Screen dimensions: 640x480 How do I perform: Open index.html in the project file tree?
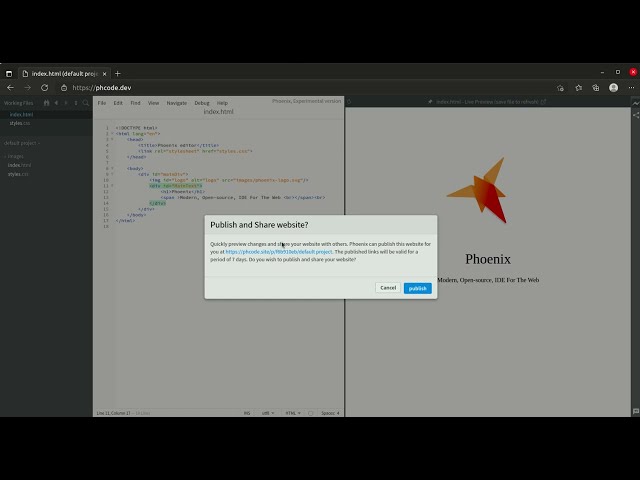pyautogui.click(x=19, y=165)
